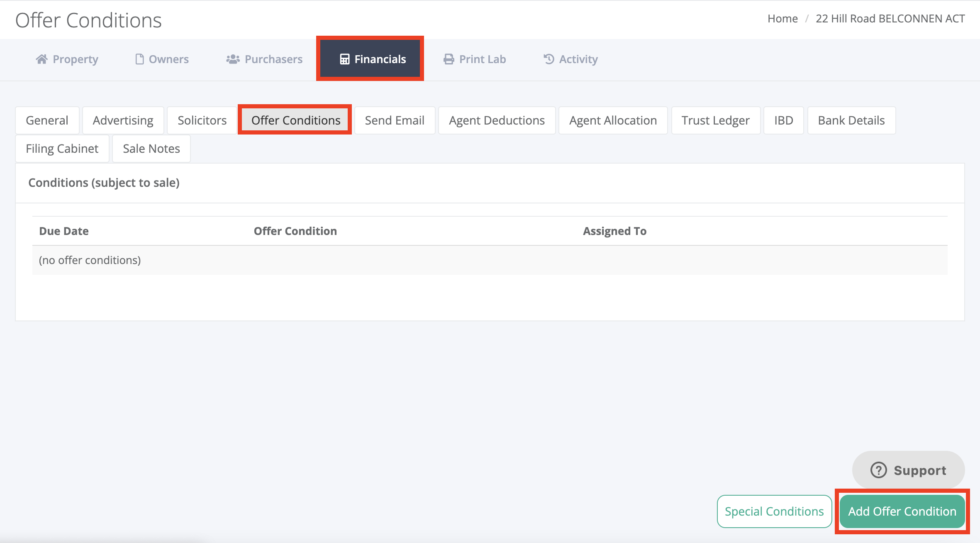Click the 'Conditions (subject to sale)' heading

[104, 183]
